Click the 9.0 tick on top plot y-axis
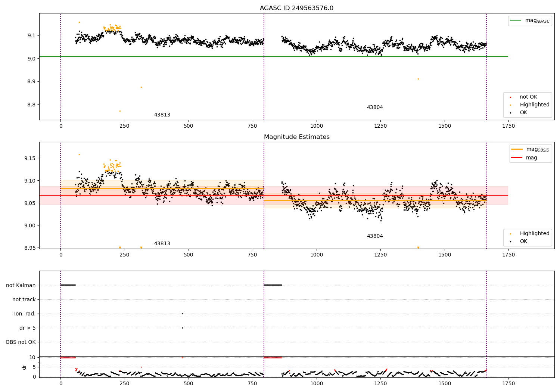The image size is (560, 392). tap(32, 59)
